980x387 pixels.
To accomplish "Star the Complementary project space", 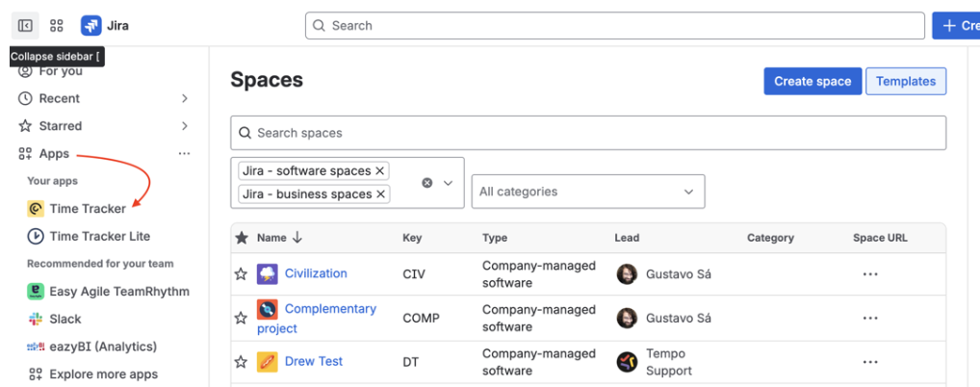I will 242,318.
